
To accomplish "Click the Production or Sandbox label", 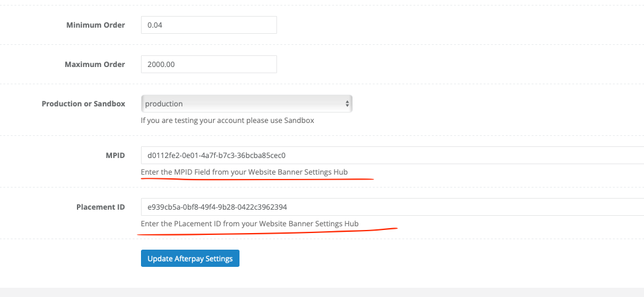I will pos(83,104).
